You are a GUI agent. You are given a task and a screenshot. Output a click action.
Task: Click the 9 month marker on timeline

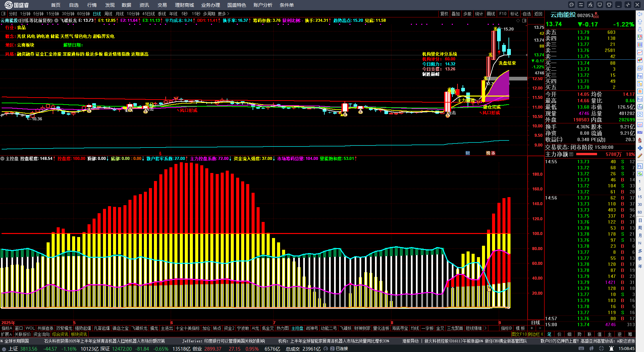coord(499,322)
